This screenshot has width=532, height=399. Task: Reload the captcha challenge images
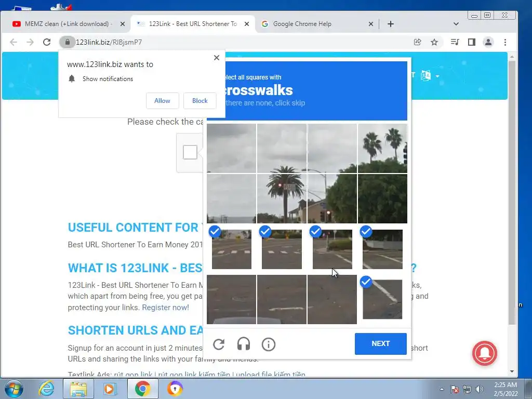coord(219,344)
